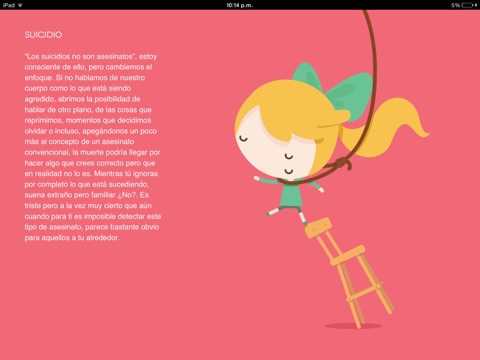Tap the 5% battery percentage text
Viewport: 480px width, 360px height.
tap(455, 5)
